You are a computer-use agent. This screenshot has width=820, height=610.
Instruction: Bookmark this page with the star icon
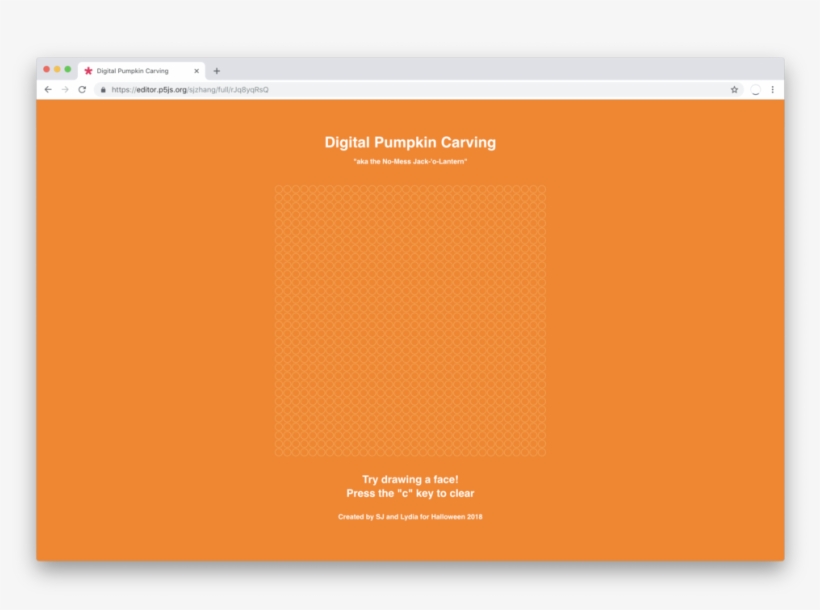(734, 89)
